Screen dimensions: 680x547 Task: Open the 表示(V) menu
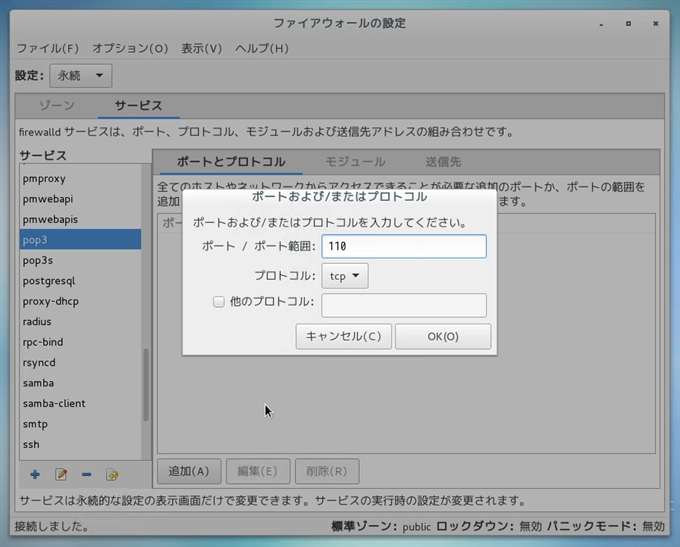point(201,48)
